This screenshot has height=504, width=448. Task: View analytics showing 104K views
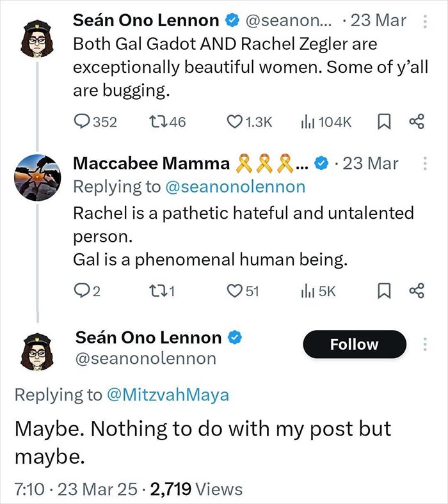(x=306, y=122)
